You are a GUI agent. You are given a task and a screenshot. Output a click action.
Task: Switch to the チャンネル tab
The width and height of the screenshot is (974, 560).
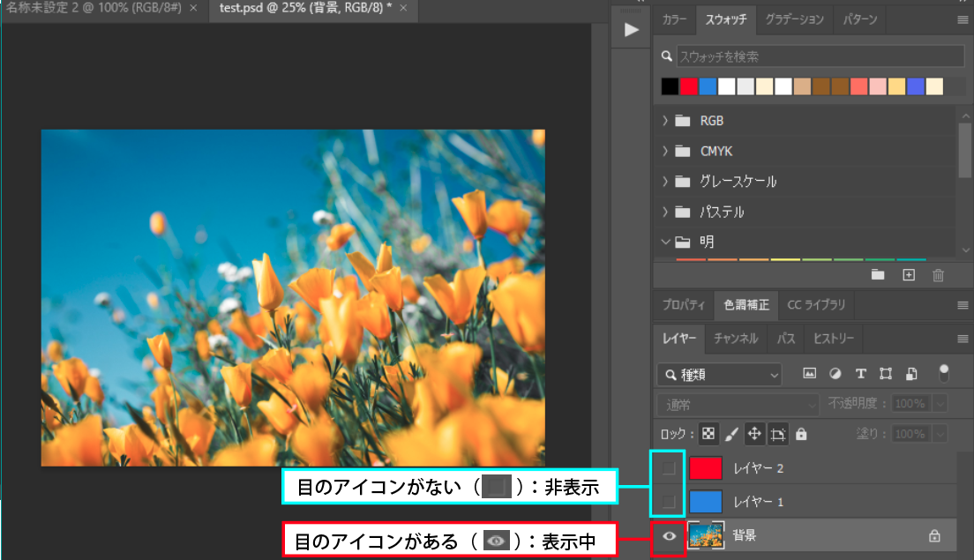pos(736,339)
